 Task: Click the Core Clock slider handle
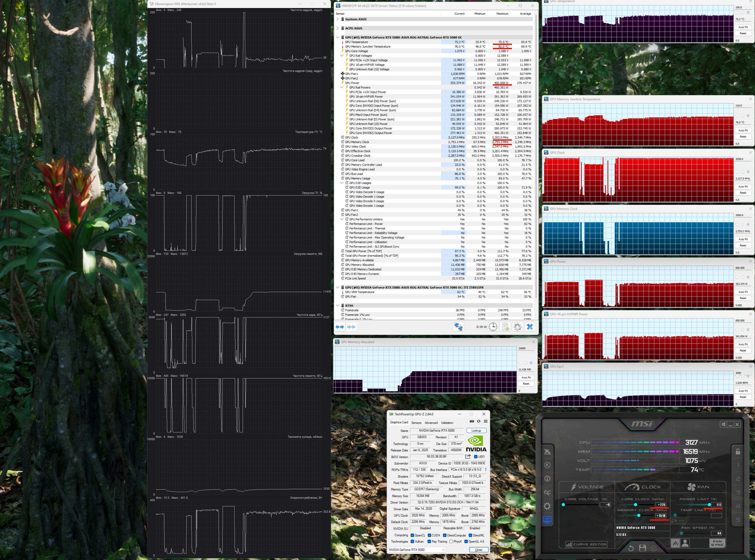pos(636,505)
